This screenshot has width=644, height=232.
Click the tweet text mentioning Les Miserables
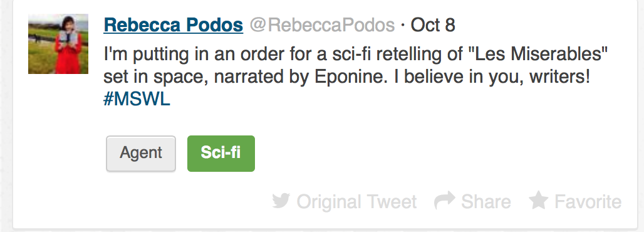click(x=356, y=54)
